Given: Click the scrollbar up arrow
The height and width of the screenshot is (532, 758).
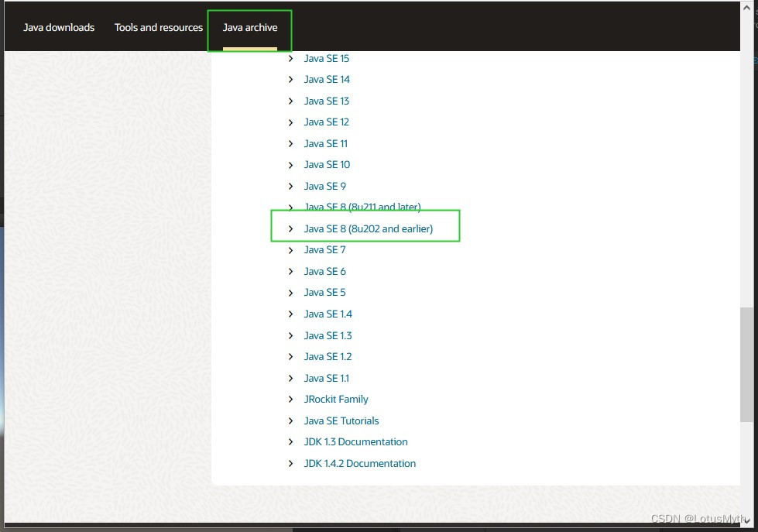Looking at the screenshot, I should (746, 8).
